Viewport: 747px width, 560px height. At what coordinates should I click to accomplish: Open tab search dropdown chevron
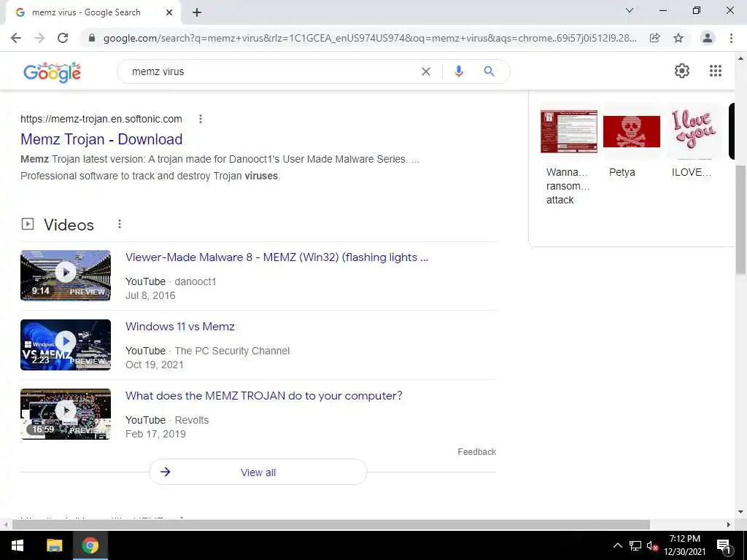[630, 10]
